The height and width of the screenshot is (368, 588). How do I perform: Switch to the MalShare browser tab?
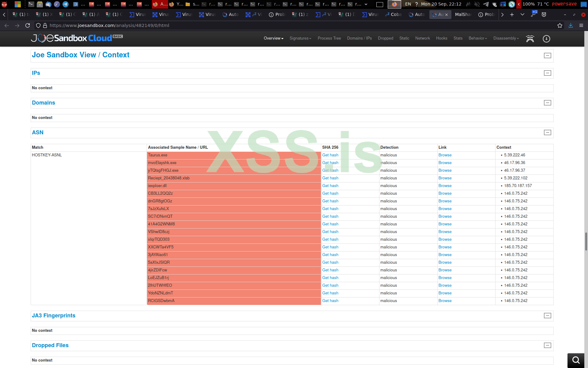462,14
